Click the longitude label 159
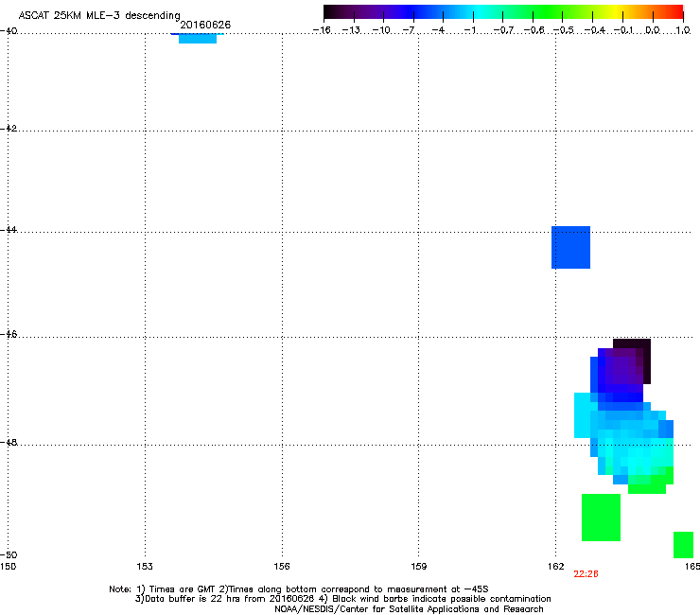Image resolution: width=700 pixels, height=615 pixels. 419,567
